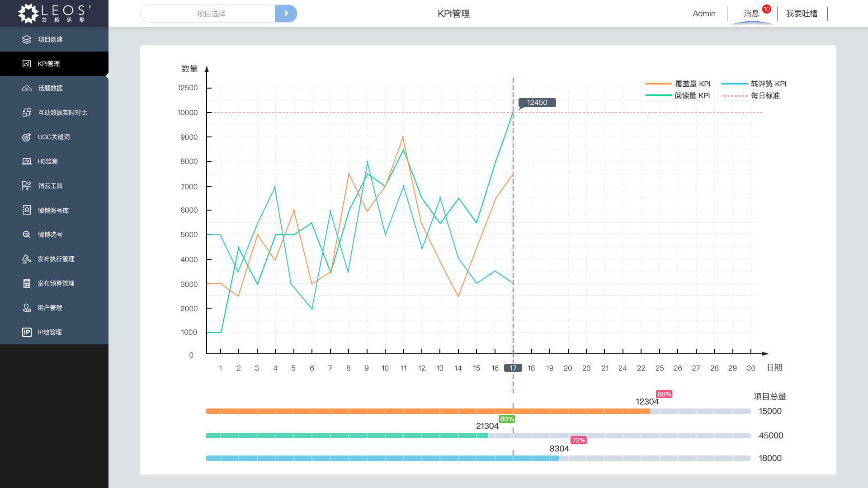The image size is (868, 488).
Task: Select the 词云工具 grid icon
Action: point(27,186)
